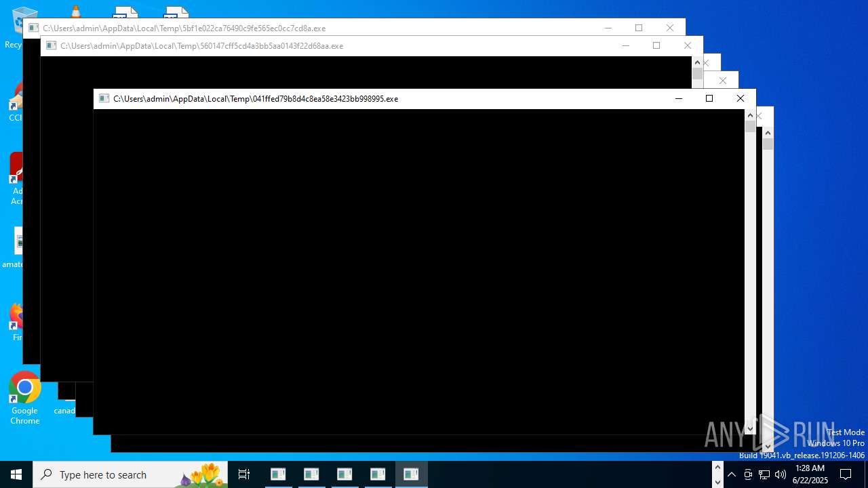Open Task View from the taskbar
Viewport: 868px width, 488px height.
point(244,474)
